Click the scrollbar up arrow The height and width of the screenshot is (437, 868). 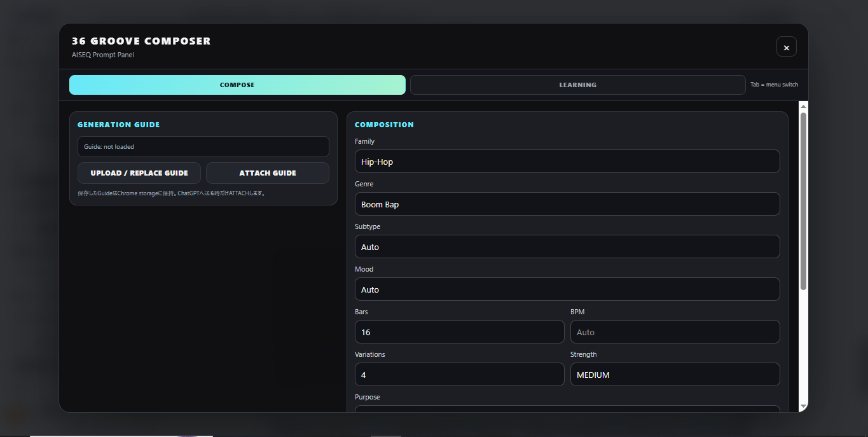(x=803, y=106)
